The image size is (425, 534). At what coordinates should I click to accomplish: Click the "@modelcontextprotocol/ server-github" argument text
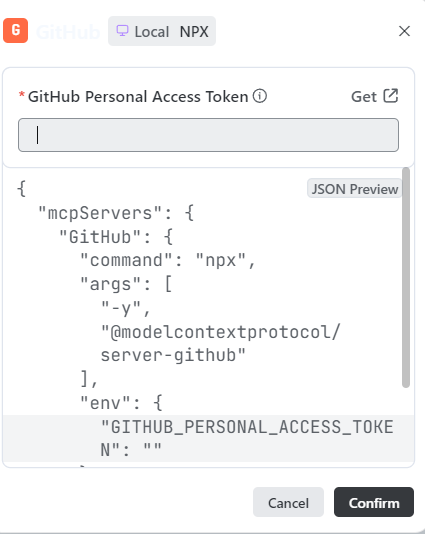click(x=221, y=344)
